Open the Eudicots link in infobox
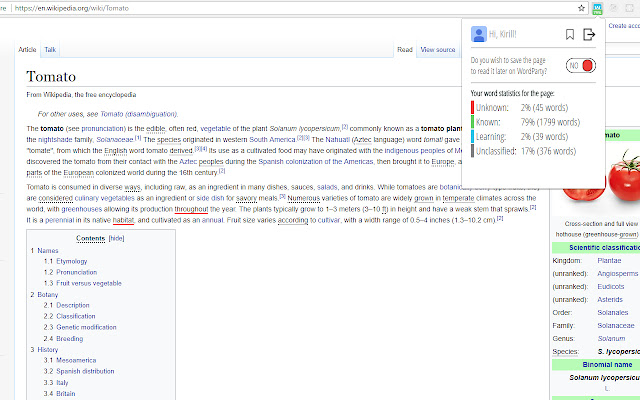 click(x=611, y=287)
